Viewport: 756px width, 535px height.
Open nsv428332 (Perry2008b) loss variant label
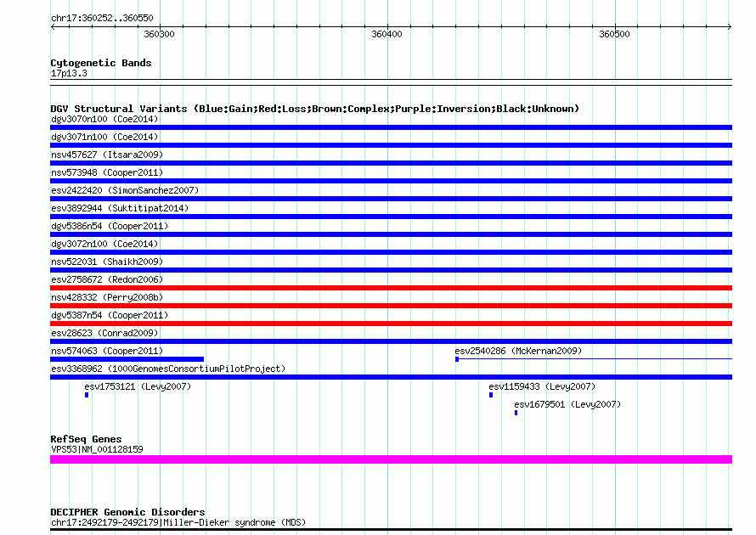point(107,297)
